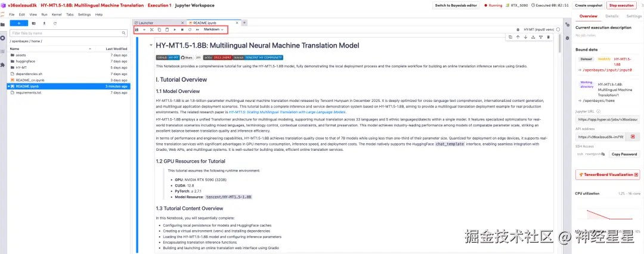Open the Markdown cell type dropdown
644x254 pixels.
click(213, 30)
